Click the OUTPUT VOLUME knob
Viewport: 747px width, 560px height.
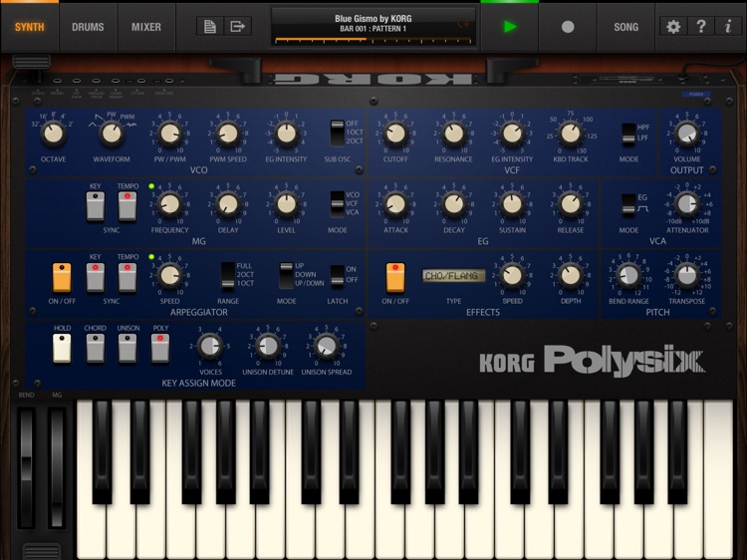point(686,134)
